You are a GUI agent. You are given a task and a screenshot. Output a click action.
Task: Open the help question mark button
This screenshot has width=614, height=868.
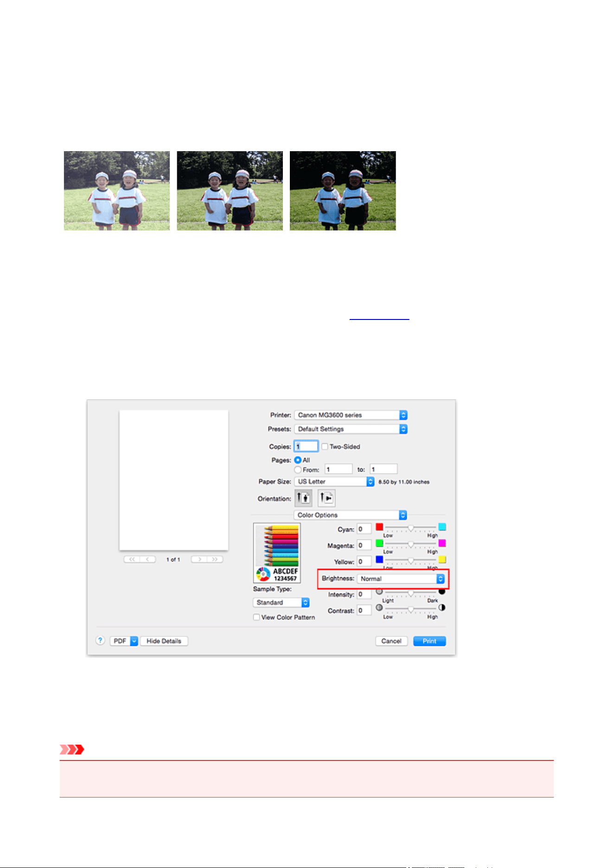[100, 640]
